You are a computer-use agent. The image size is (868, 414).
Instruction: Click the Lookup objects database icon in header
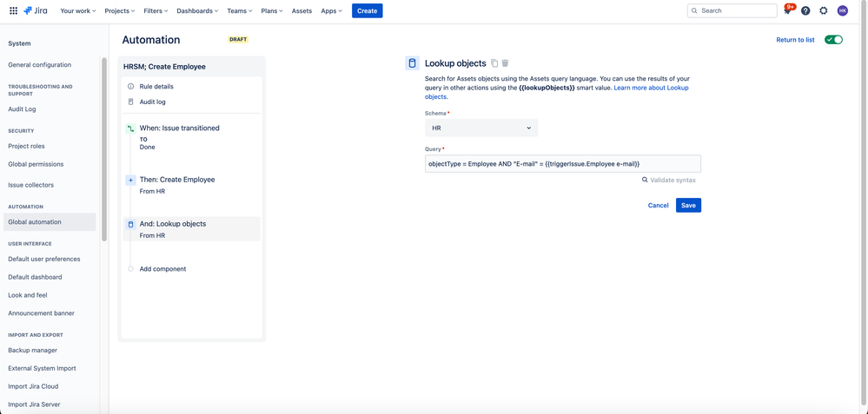click(412, 63)
